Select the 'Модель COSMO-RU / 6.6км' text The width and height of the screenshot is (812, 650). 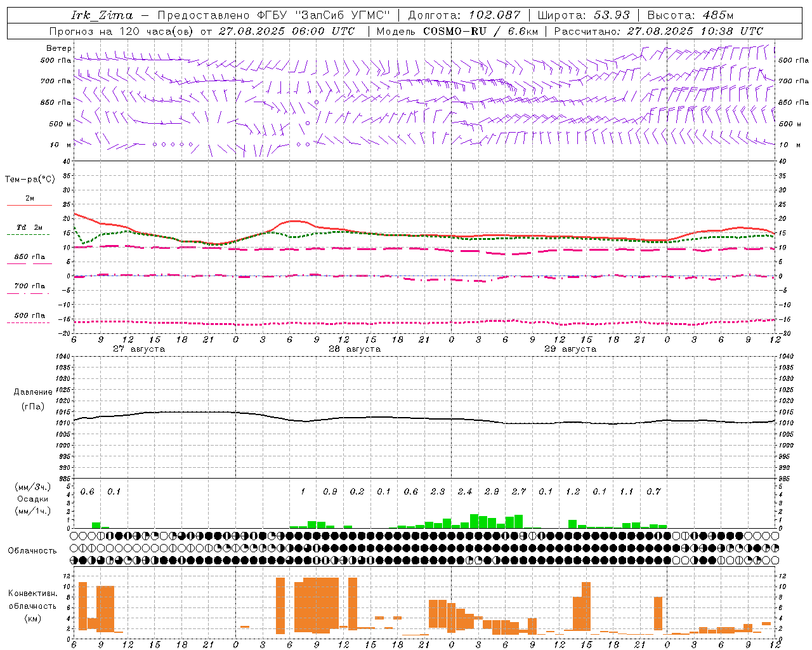(457, 31)
